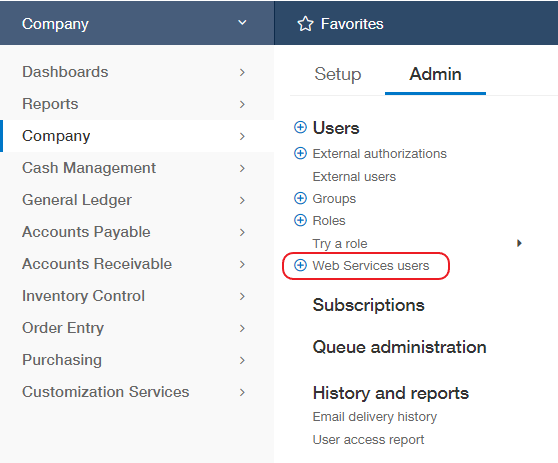Viewport: 558px width, 463px height.
Task: Add a new group via plus icon
Action: 300,198
